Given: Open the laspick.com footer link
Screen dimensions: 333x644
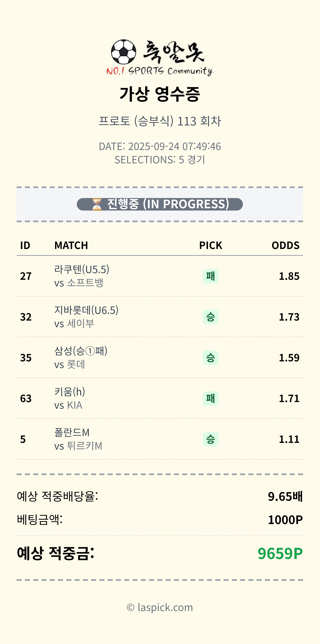Looking at the screenshot, I should coord(165,608).
